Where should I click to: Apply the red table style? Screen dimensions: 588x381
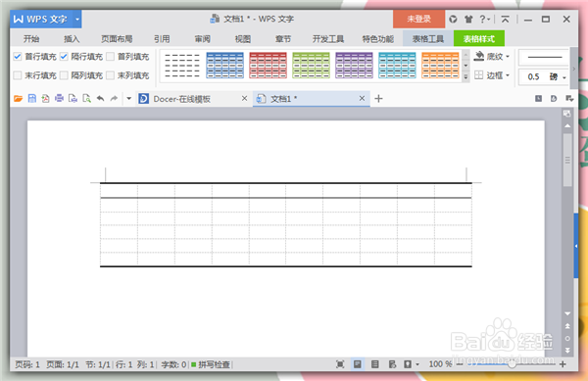coord(269,66)
